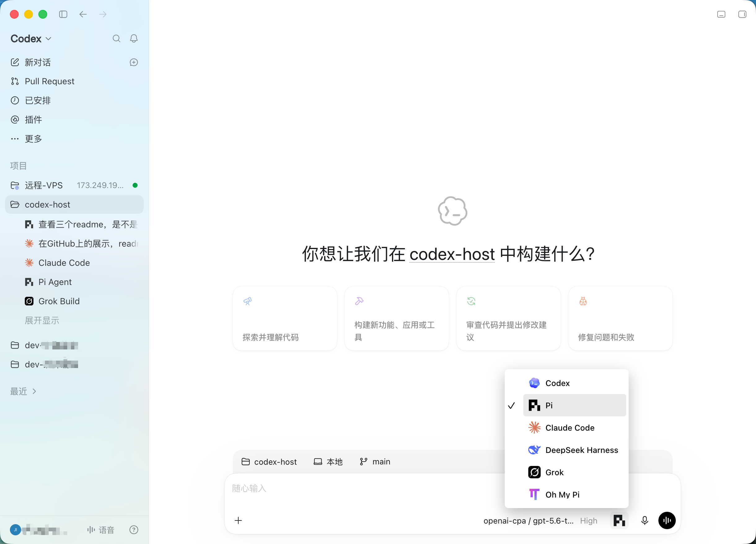Change the High reasoning effort selector
The width and height of the screenshot is (756, 544).
point(589,521)
